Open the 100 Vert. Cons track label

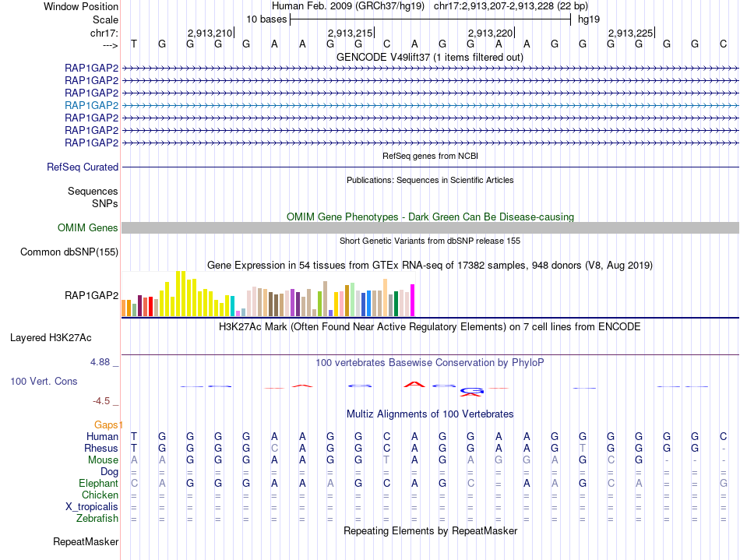click(44, 382)
